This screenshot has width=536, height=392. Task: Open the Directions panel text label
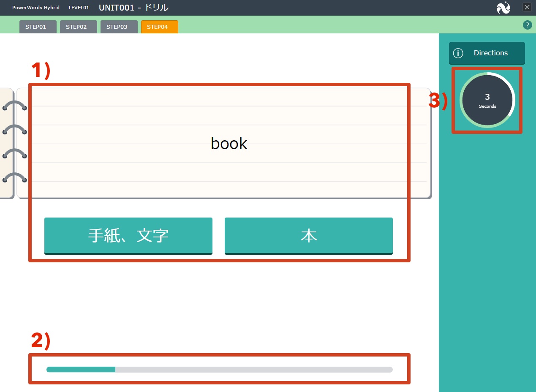pos(490,53)
